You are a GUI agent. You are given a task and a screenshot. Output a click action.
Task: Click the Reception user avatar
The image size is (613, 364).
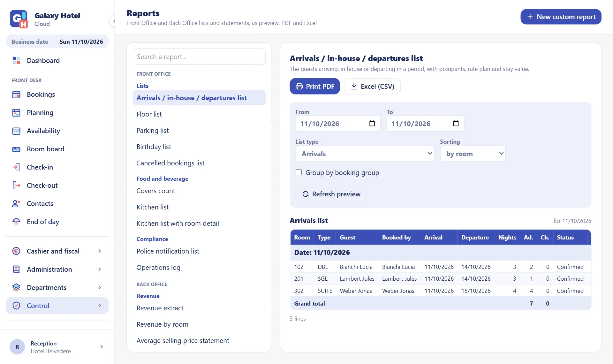[17, 347]
